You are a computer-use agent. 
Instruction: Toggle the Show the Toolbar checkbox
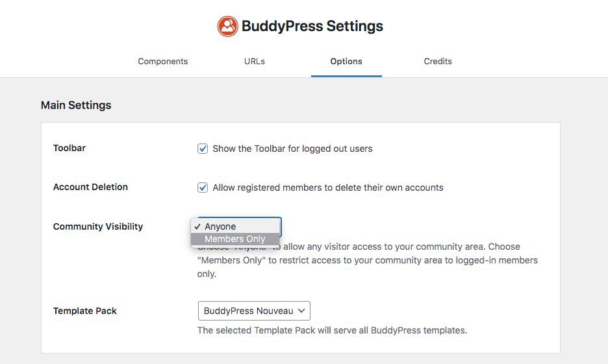(203, 149)
